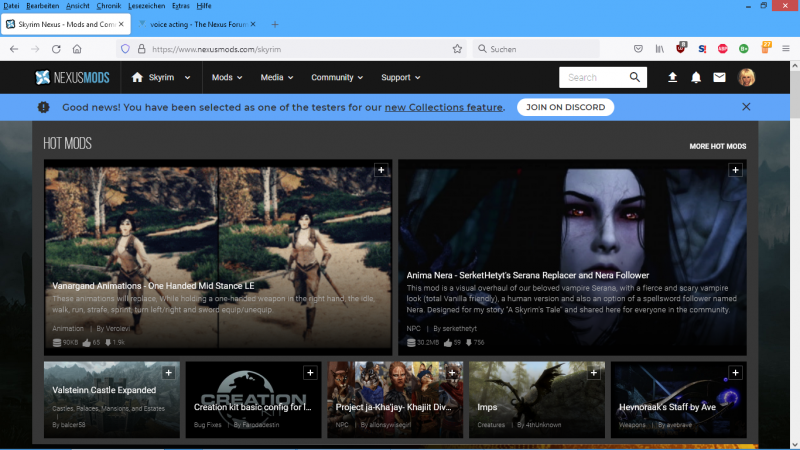800x450 pixels.
Task: Open the Ansicht menu
Action: pyautogui.click(x=78, y=6)
